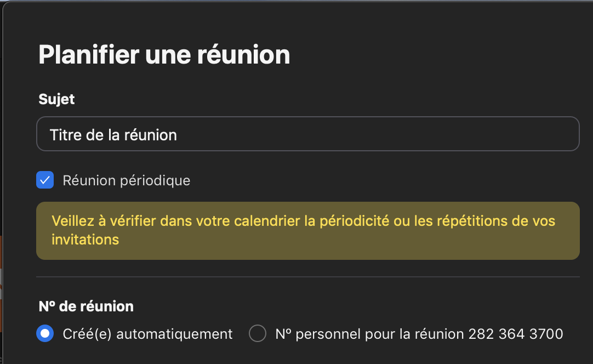Click the "Créé(e) automatiquement" label text
The image size is (593, 364).
point(147,334)
